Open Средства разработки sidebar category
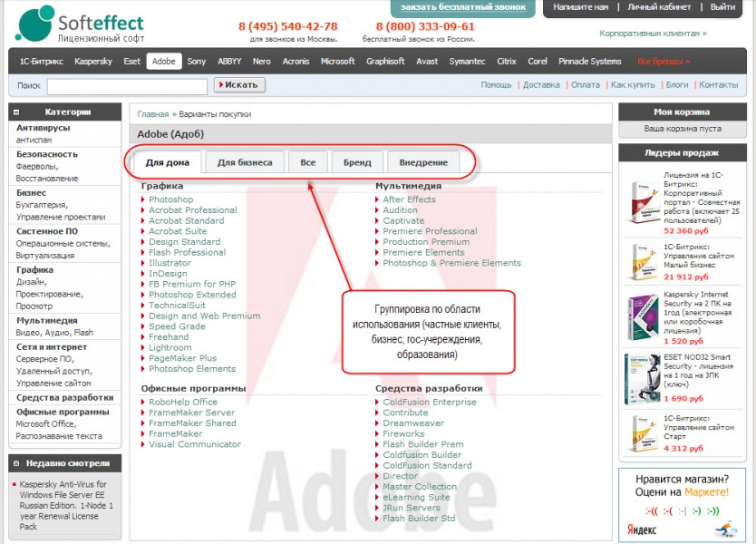 click(64, 398)
